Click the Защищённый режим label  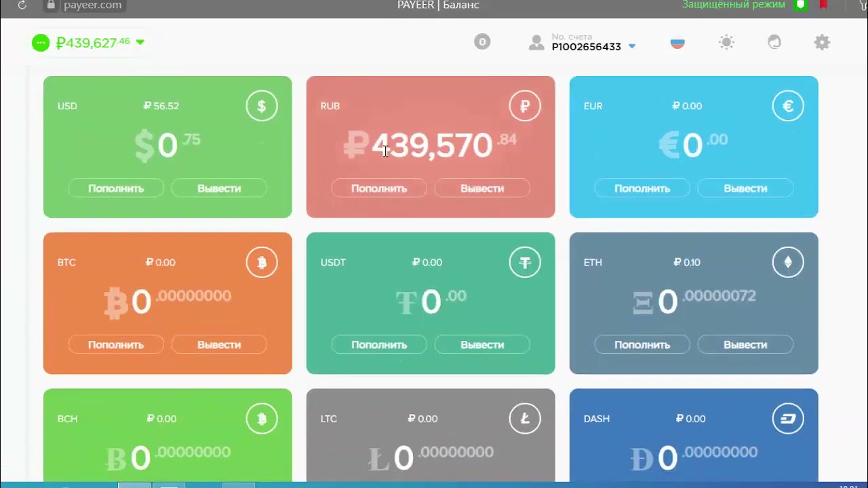tap(734, 5)
